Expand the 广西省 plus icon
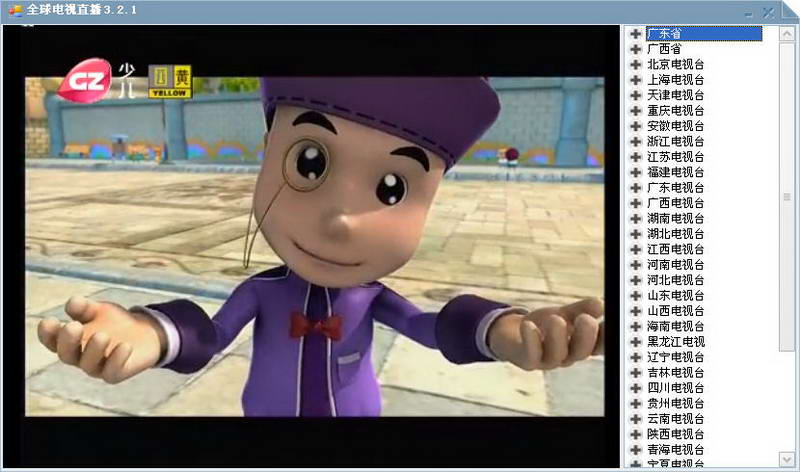The width and height of the screenshot is (800, 472). (636, 49)
